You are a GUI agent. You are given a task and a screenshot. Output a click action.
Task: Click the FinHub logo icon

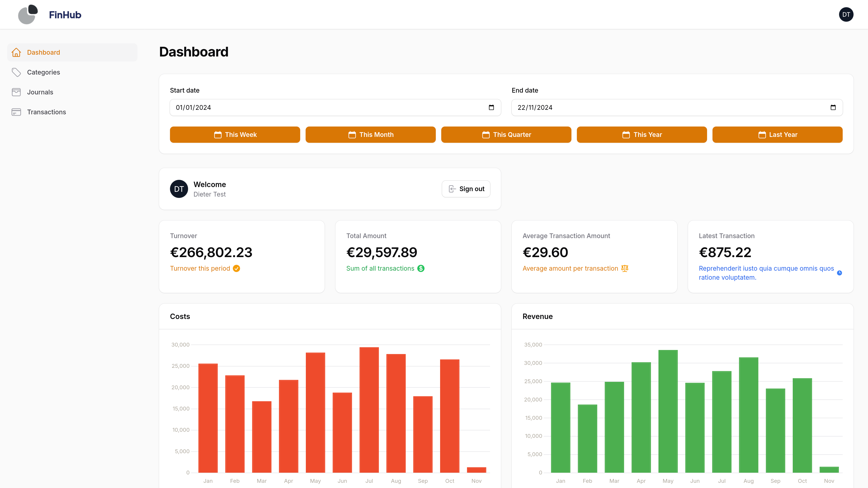pyautogui.click(x=28, y=14)
